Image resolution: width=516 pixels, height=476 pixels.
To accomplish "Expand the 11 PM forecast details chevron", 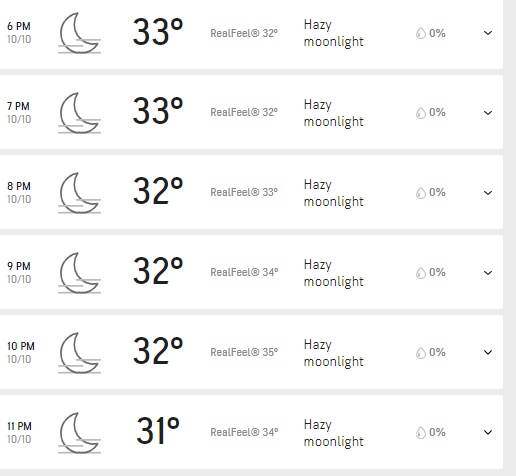I will [x=488, y=432].
